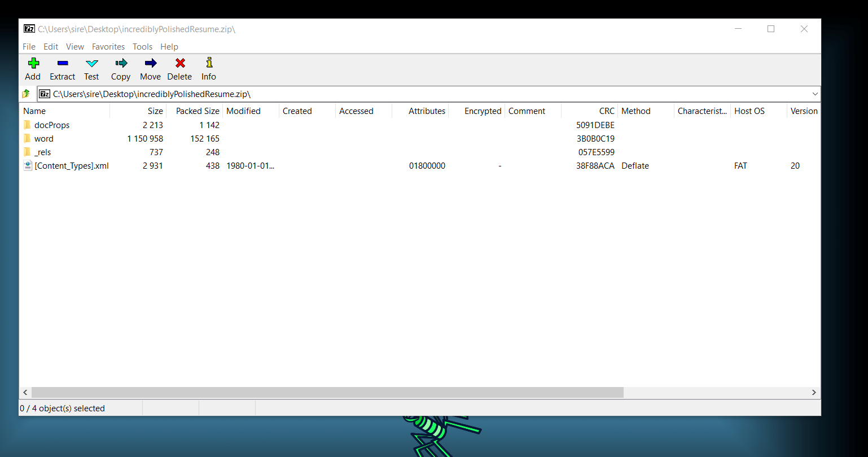Click the 7z icon in title bar

click(29, 29)
